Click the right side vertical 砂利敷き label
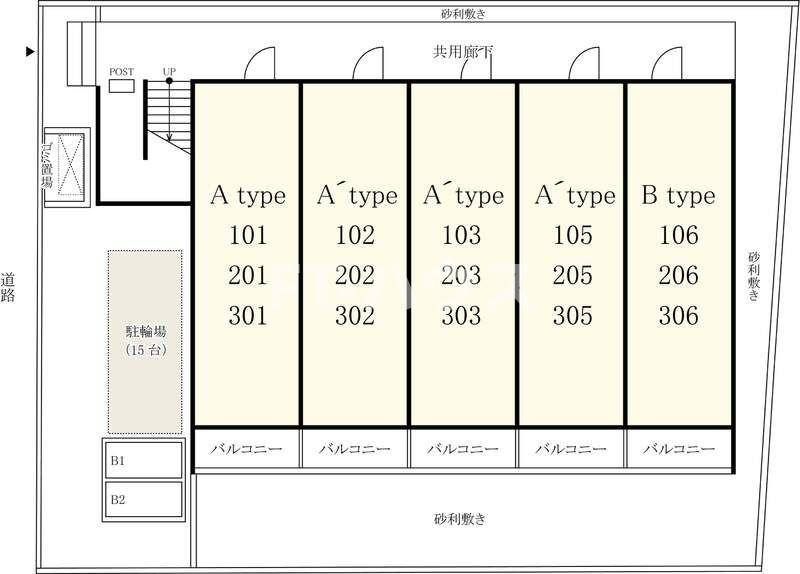Viewport: 800px width, 574px height. pos(754,276)
